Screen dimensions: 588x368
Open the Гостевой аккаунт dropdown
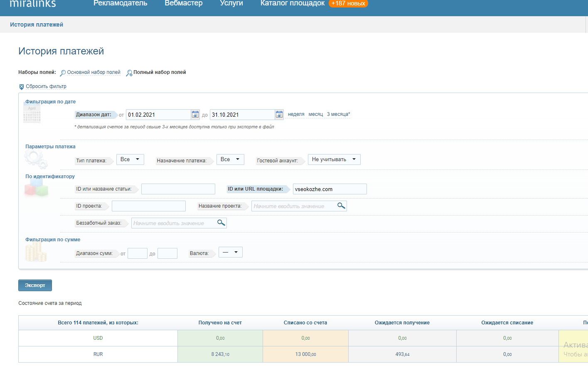(334, 159)
